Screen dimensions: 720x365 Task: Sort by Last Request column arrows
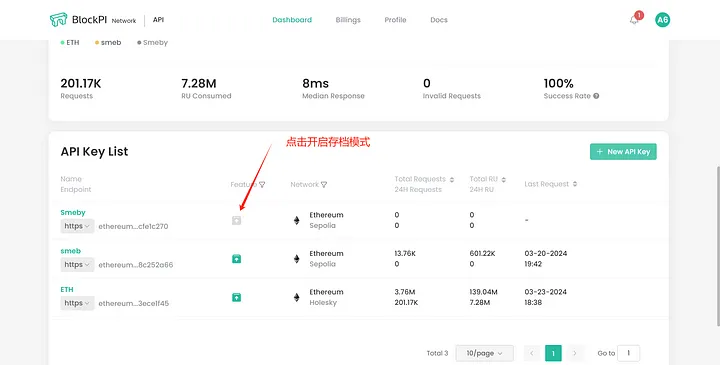[x=574, y=184]
